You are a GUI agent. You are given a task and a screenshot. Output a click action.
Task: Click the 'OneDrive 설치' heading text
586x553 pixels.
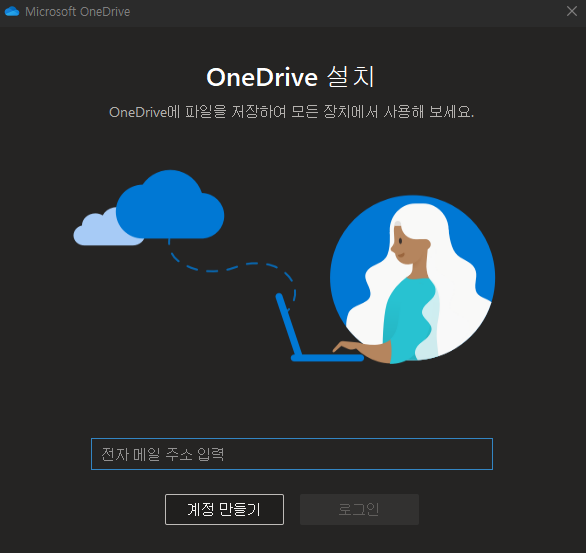(290, 77)
